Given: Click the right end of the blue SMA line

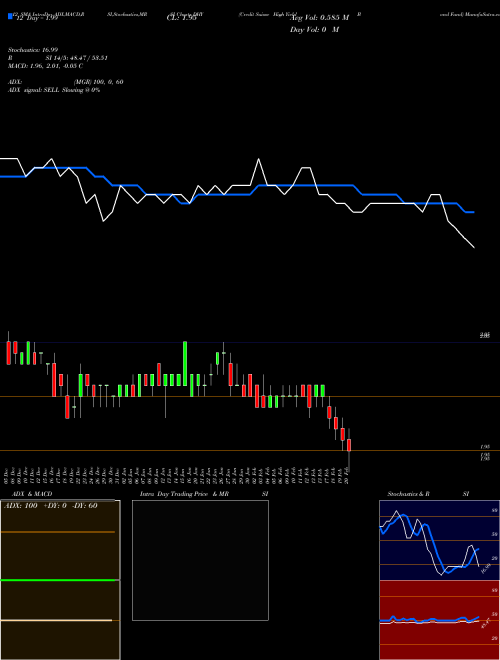Looking at the screenshot, I should (x=474, y=212).
